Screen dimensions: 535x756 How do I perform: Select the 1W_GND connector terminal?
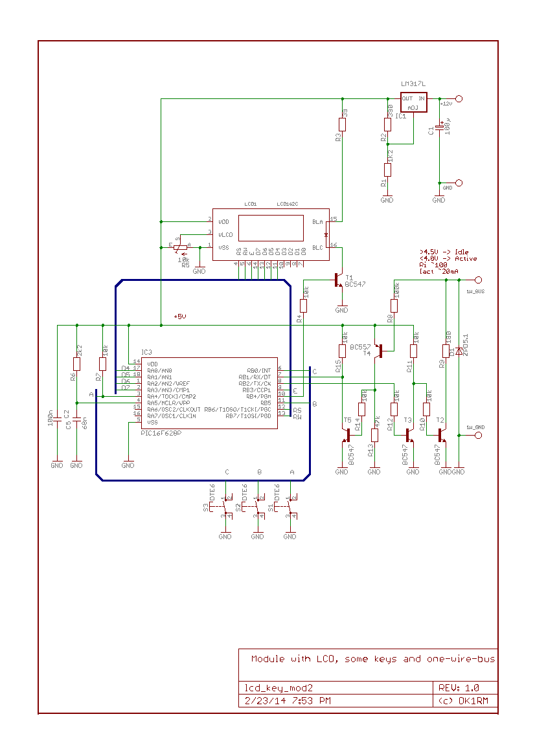point(479,436)
